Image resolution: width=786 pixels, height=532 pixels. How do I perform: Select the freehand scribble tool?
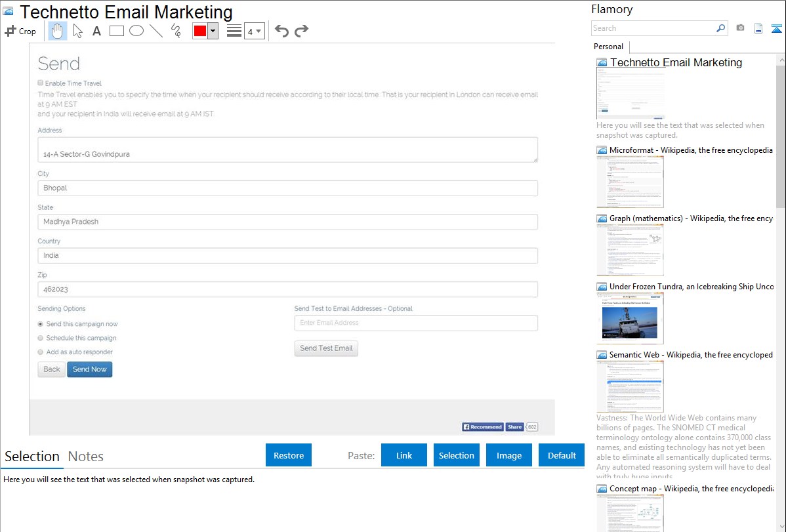tap(176, 31)
